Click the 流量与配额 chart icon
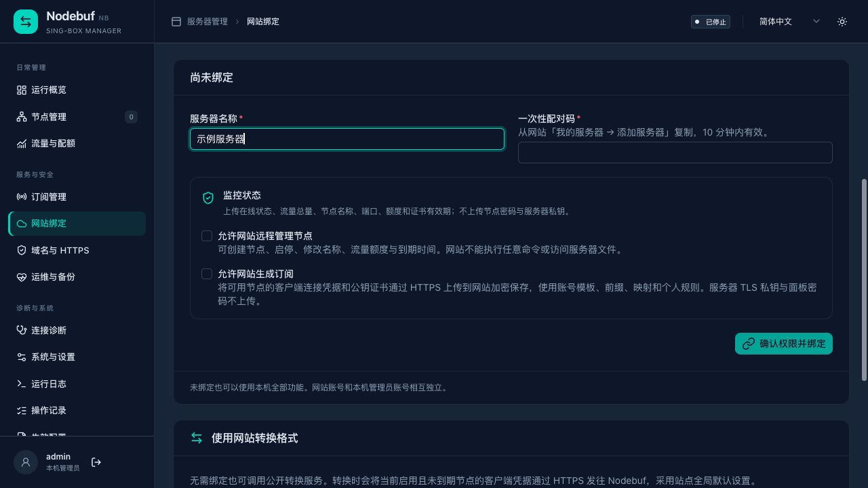The width and height of the screenshot is (868, 488). [22, 144]
